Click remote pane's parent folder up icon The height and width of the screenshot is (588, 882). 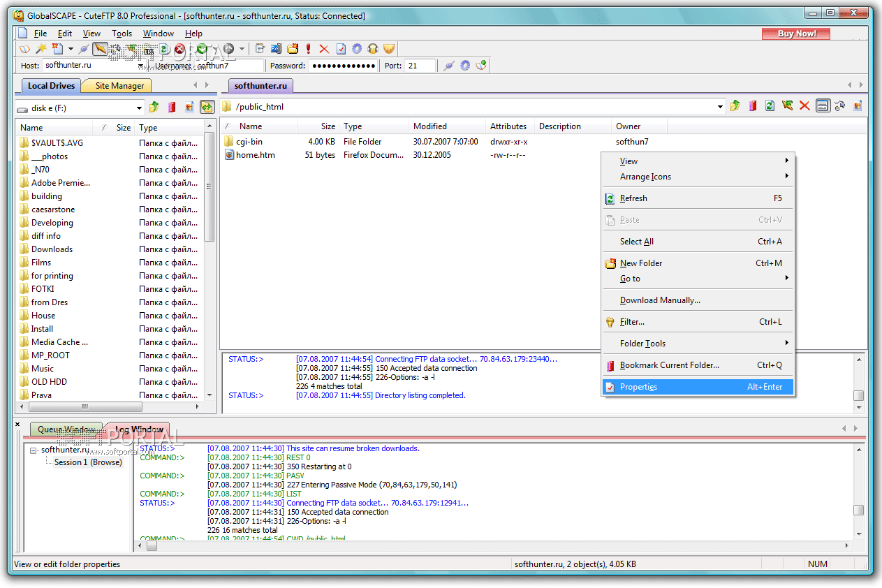pos(735,106)
